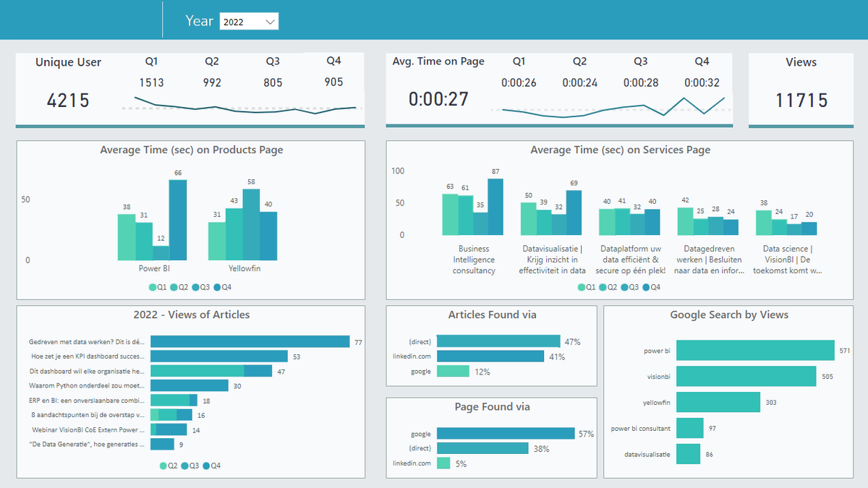This screenshot has width=868, height=488.
Task: Select the 'datavisualisatie' Google Search bar
Action: point(689,454)
